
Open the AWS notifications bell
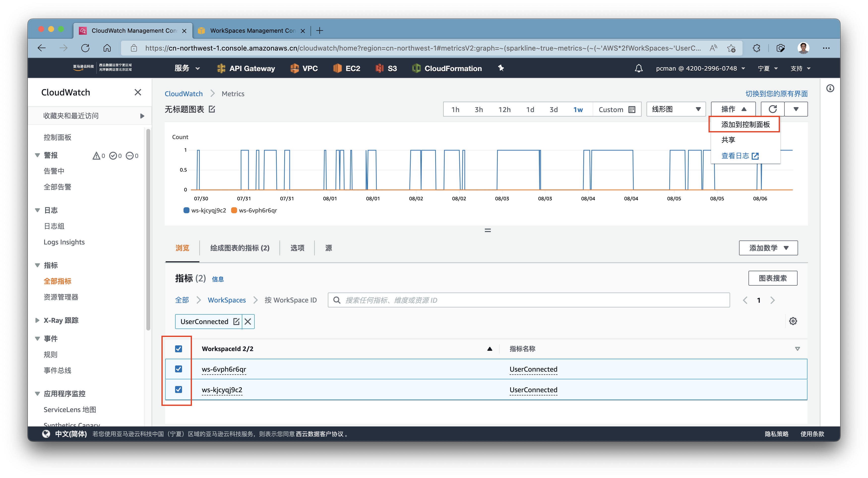coord(639,68)
